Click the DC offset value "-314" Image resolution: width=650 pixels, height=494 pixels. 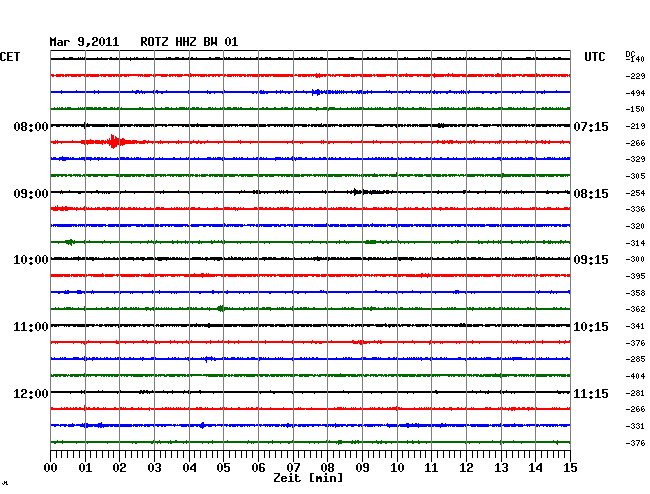point(635,242)
